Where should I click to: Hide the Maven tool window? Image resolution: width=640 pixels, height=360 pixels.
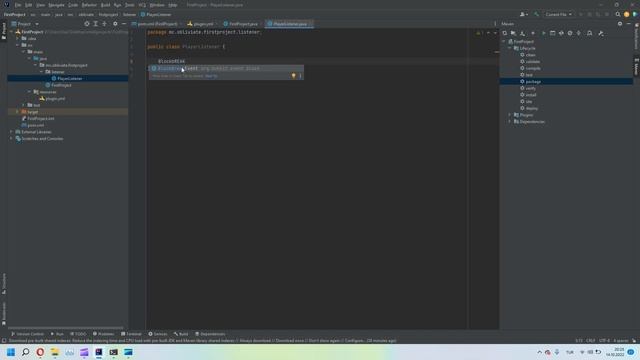coord(629,24)
